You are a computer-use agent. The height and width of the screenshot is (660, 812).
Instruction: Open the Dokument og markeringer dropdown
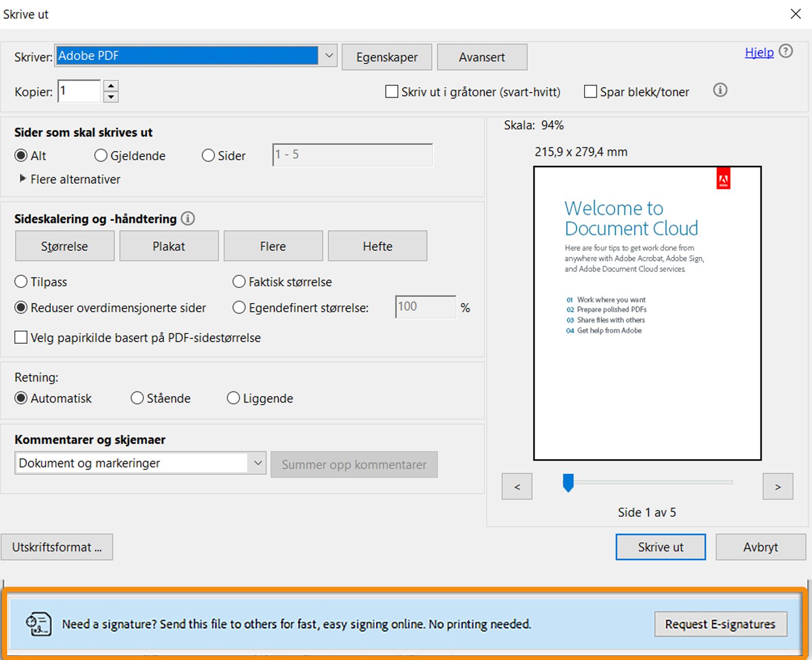point(140,463)
